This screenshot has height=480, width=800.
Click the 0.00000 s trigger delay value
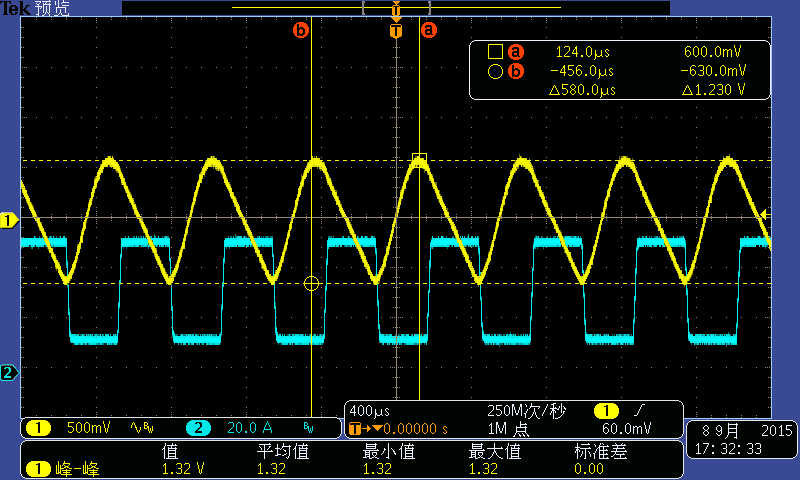pyautogui.click(x=415, y=428)
